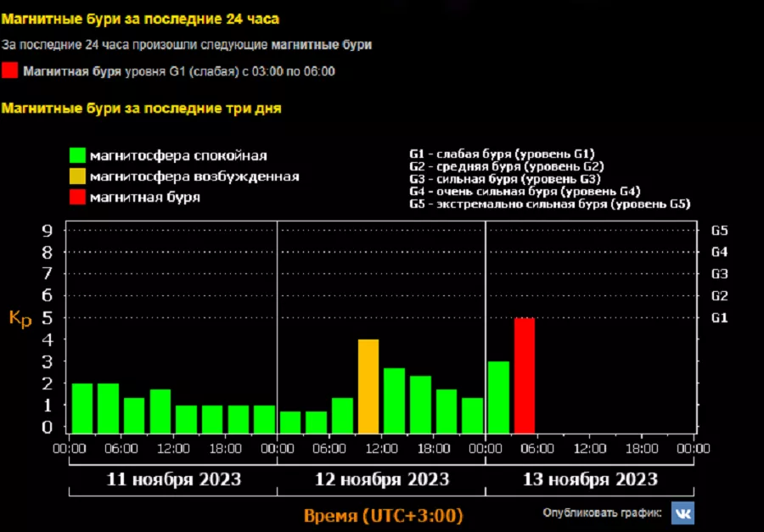This screenshot has width=764, height=532.
Task: Click the 'Магнитные бури за последние 24 часа' heading
Action: click(x=140, y=18)
